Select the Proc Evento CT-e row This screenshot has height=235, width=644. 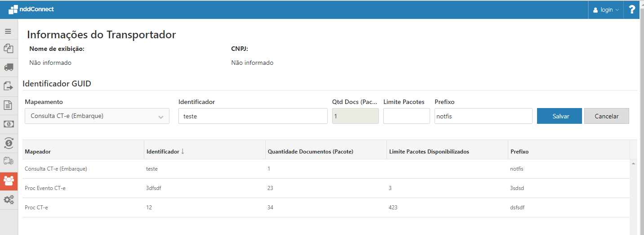pyautogui.click(x=326, y=188)
